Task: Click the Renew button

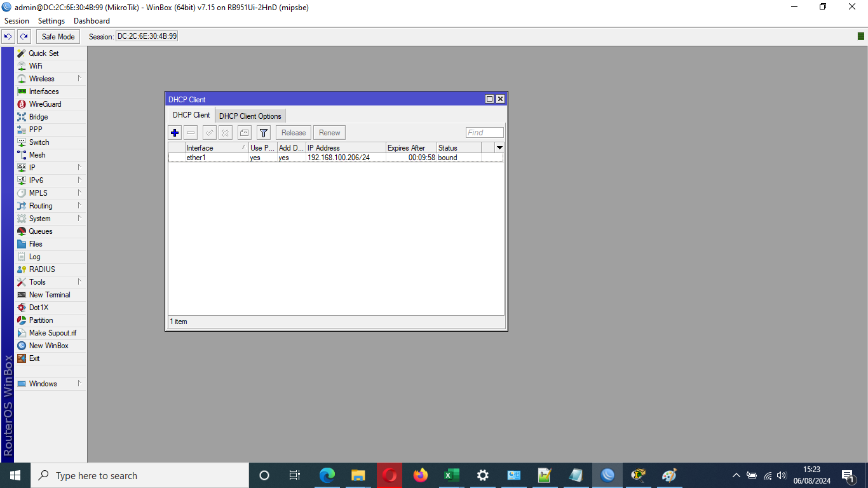Action: coord(329,133)
